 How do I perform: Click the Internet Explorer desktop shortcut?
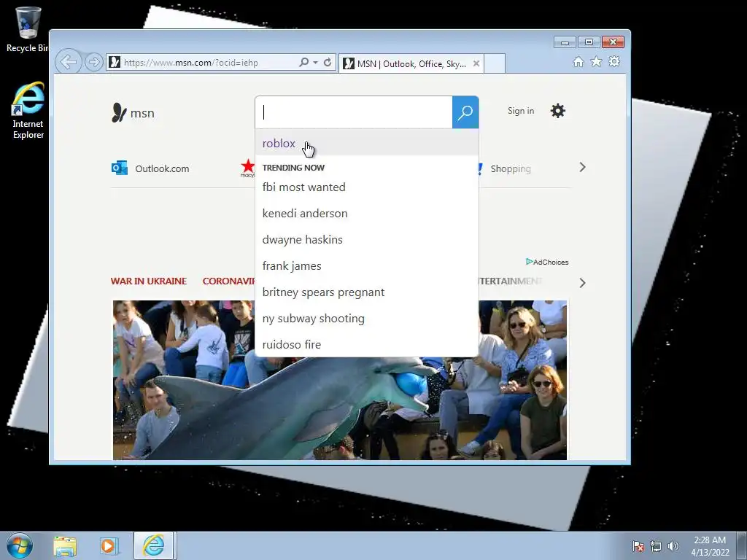[28, 111]
